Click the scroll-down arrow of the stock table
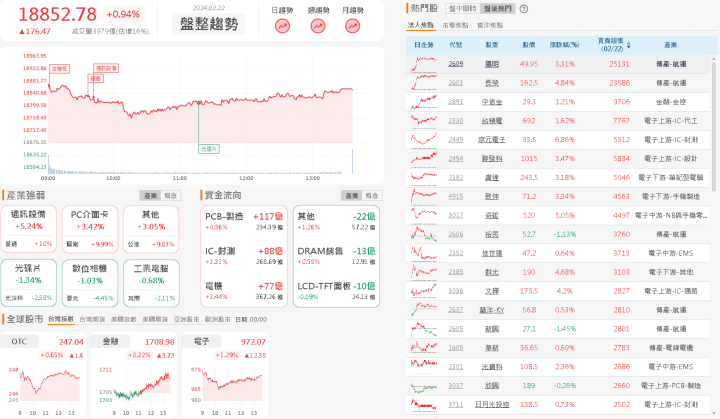The image size is (720, 419). (x=714, y=412)
